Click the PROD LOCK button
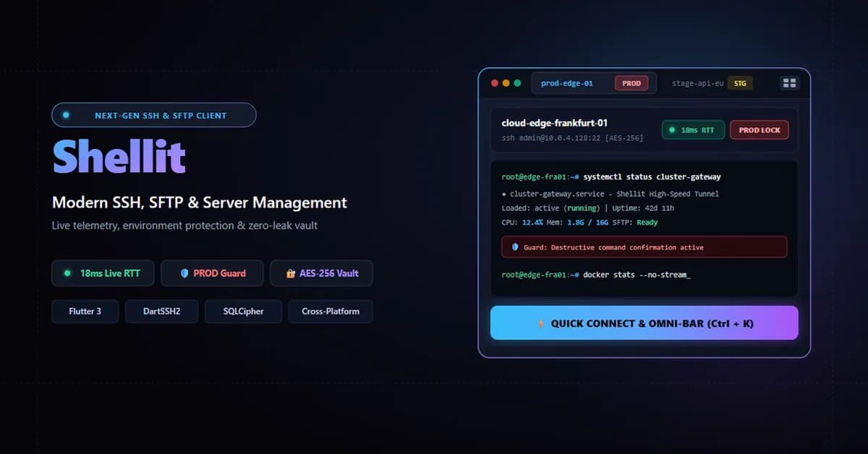 point(759,130)
